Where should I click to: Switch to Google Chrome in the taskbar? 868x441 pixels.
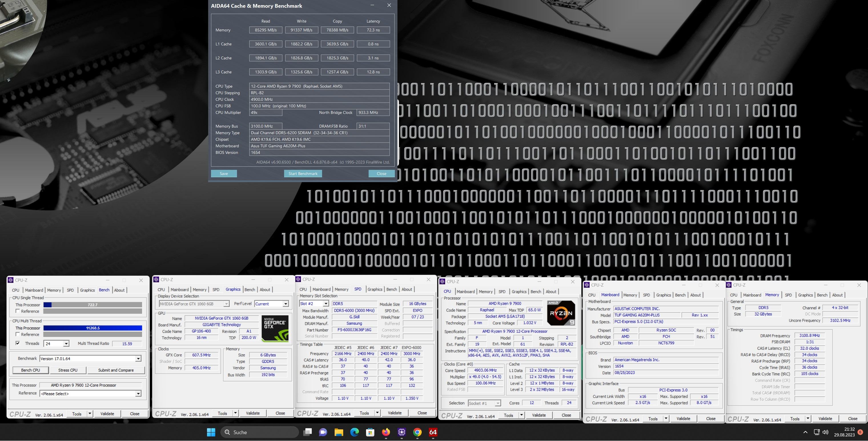click(417, 432)
